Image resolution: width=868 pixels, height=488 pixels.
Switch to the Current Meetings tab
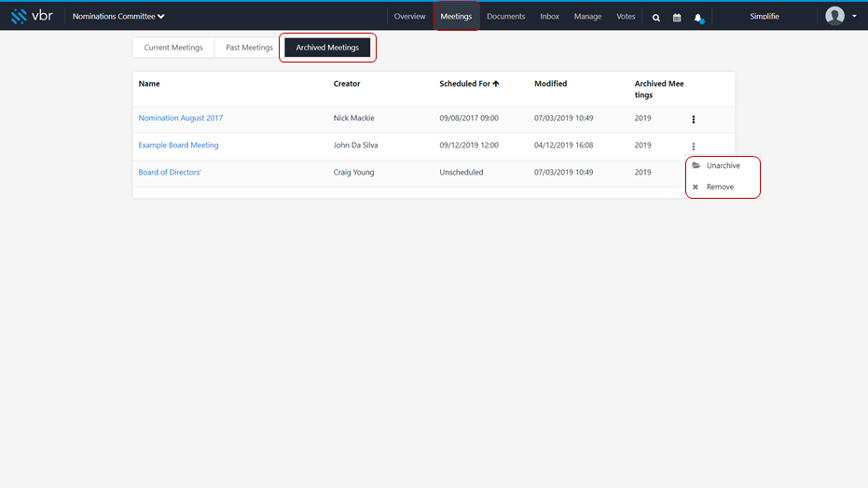click(x=173, y=48)
